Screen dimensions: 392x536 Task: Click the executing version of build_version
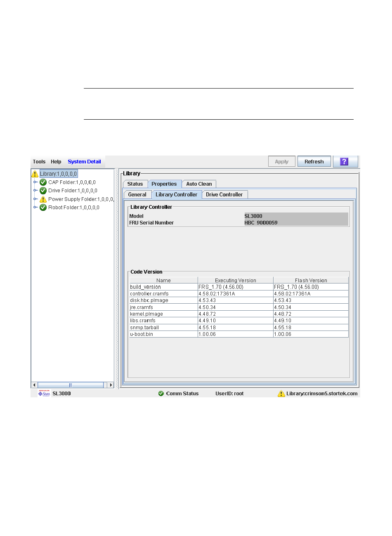(x=236, y=287)
